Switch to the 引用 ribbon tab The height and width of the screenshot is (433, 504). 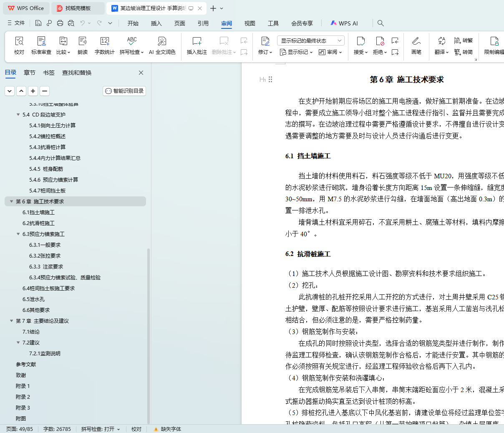coord(203,23)
